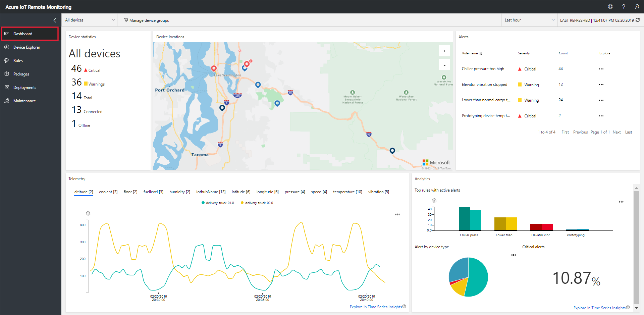Select the humidity [2] telemetry tab
The image size is (644, 315).
point(180,192)
